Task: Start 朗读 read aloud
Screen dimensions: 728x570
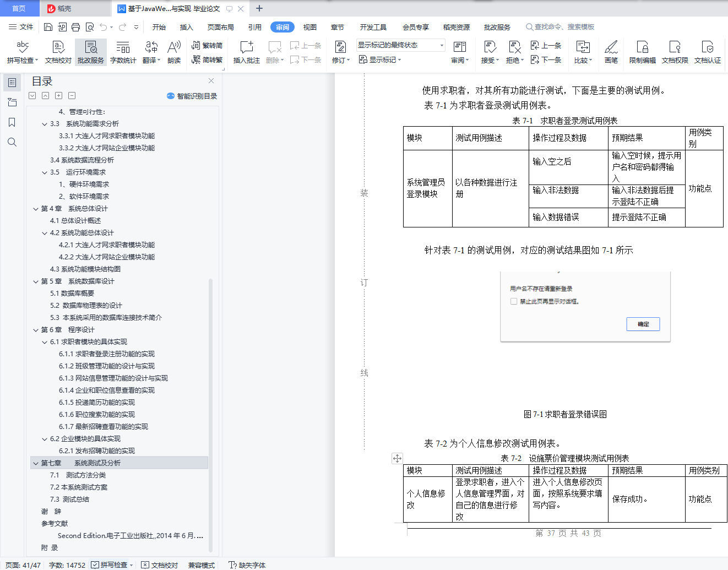Action: pos(174,52)
